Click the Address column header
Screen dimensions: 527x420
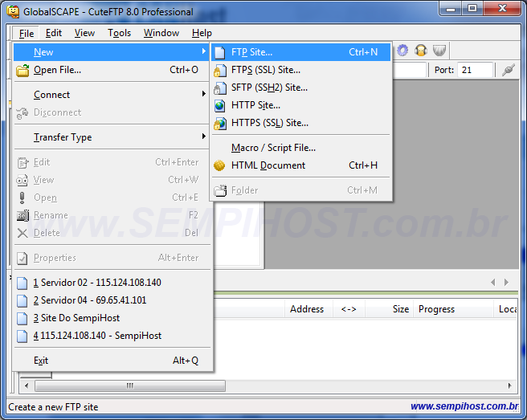click(307, 309)
